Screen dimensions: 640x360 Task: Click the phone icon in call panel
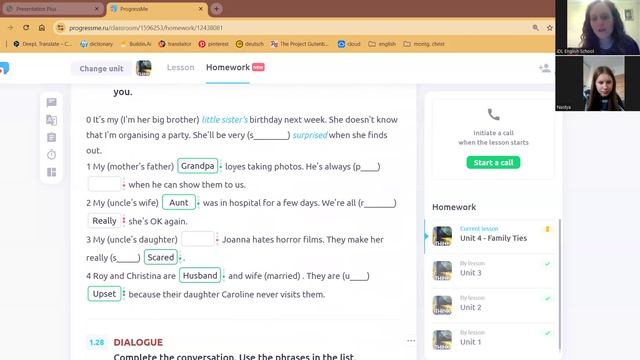(493, 115)
